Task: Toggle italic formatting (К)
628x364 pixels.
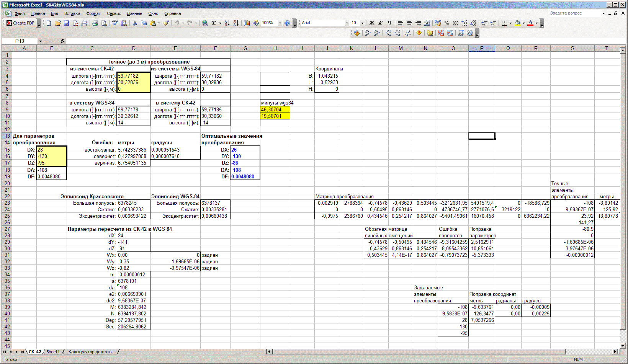Action: click(x=380, y=23)
